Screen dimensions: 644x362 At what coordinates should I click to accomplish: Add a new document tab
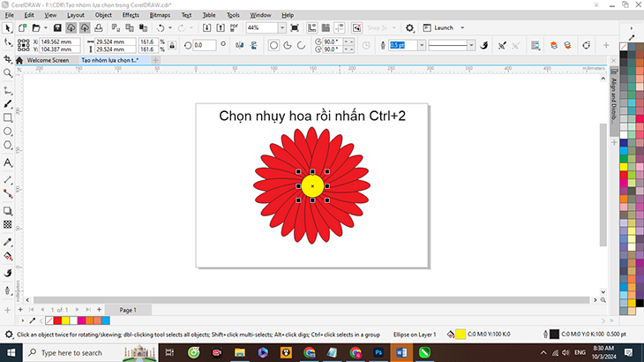(x=155, y=60)
